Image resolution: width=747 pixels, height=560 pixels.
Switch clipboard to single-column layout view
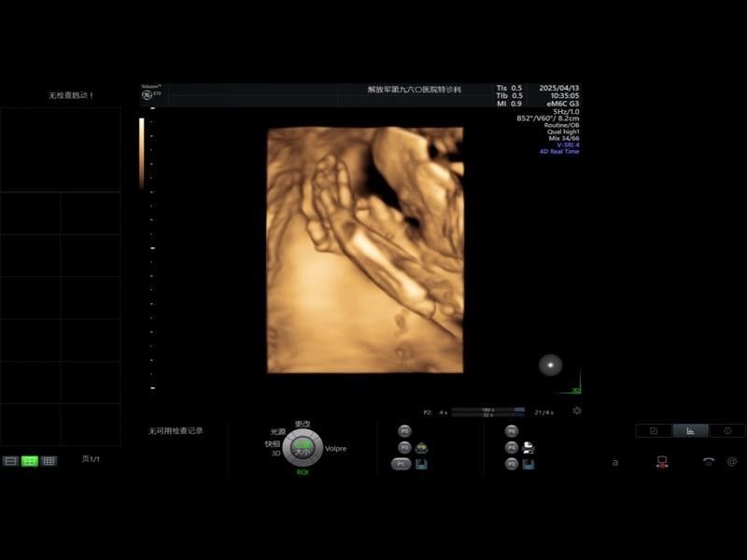10,461
